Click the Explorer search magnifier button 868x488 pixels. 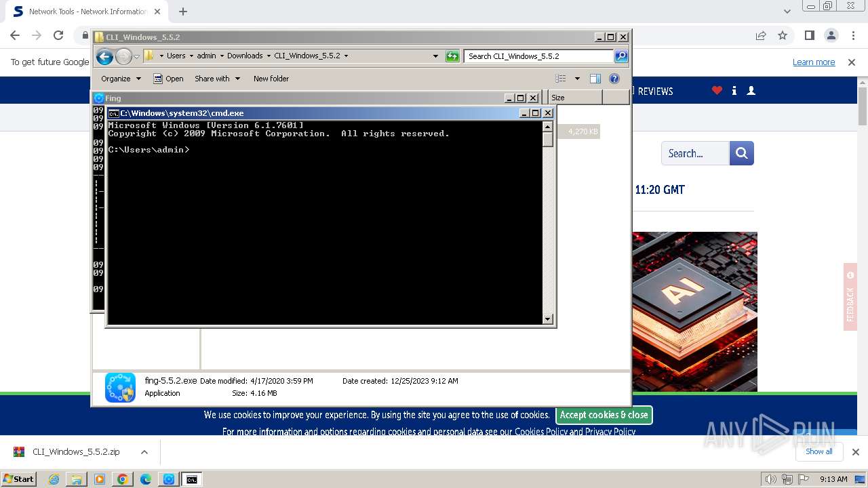(x=621, y=56)
